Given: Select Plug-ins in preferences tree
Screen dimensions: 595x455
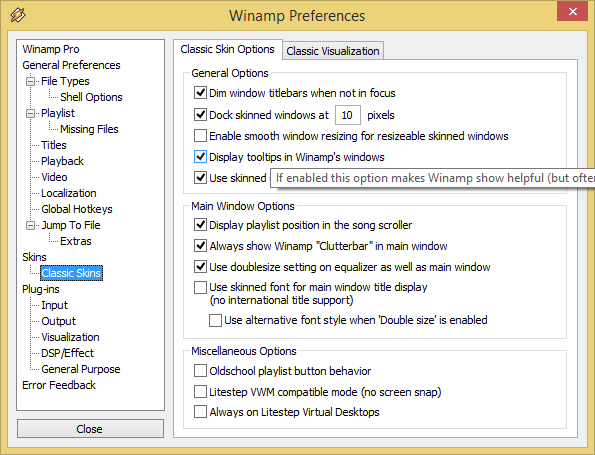Looking at the screenshot, I should 41,289.
